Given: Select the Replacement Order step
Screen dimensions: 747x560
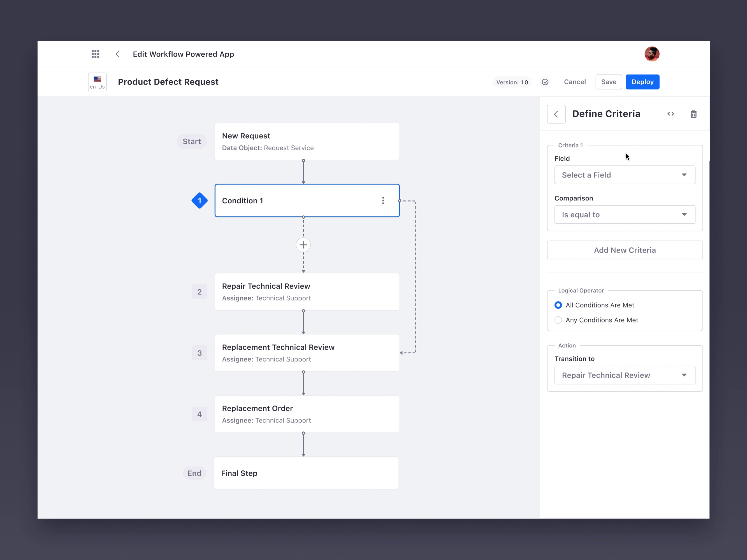Looking at the screenshot, I should [307, 414].
